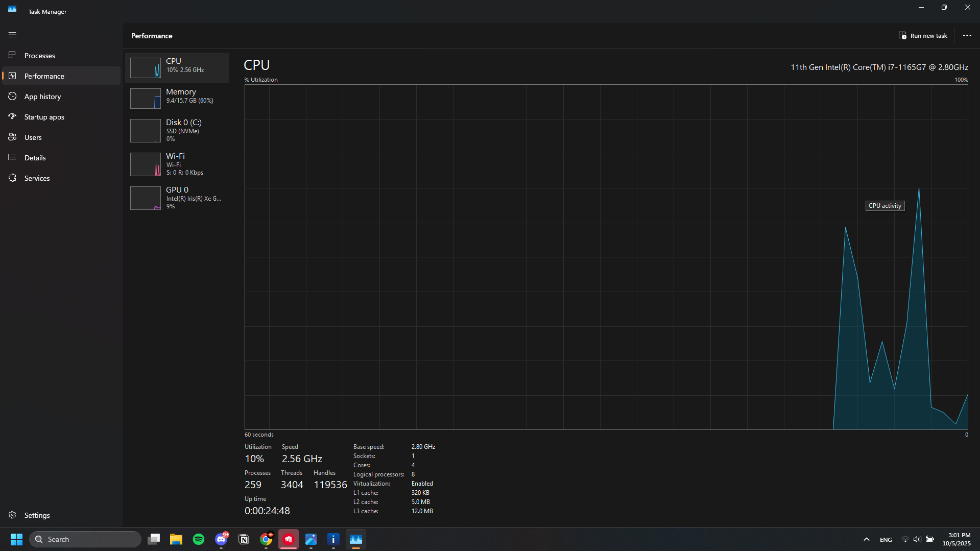Click the Task Manager title bar icon
The image size is (980, 551).
pos(12,9)
